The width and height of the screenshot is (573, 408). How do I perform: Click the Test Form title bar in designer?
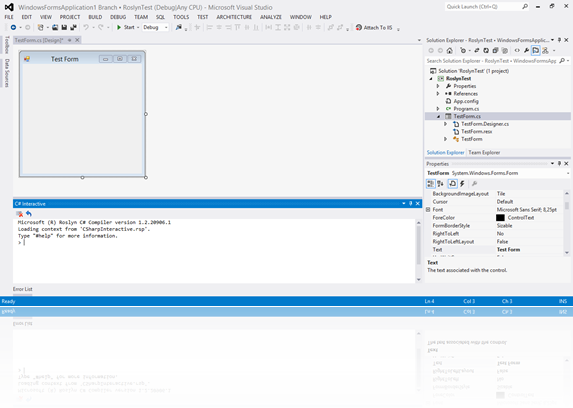[82, 59]
